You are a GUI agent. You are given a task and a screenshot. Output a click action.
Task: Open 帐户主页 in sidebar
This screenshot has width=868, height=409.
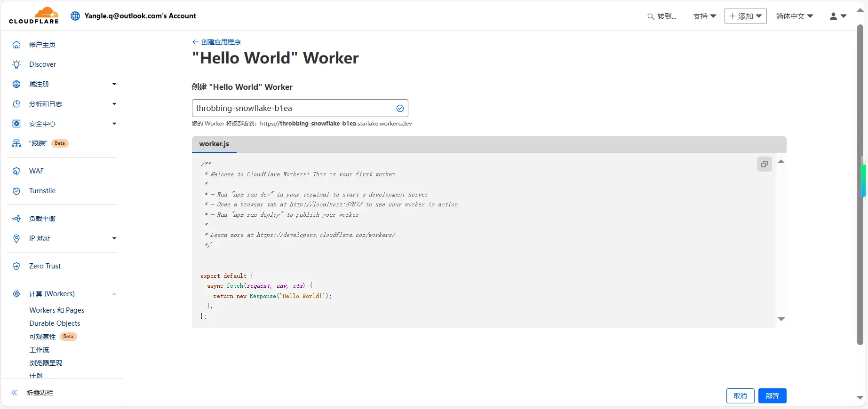tap(42, 45)
